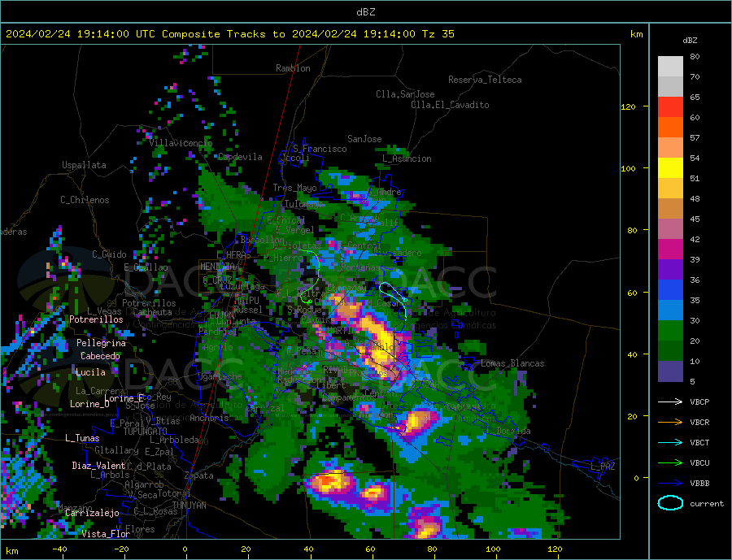Click the 'S_Francisco' map label
The image size is (732, 560).
tap(320, 149)
